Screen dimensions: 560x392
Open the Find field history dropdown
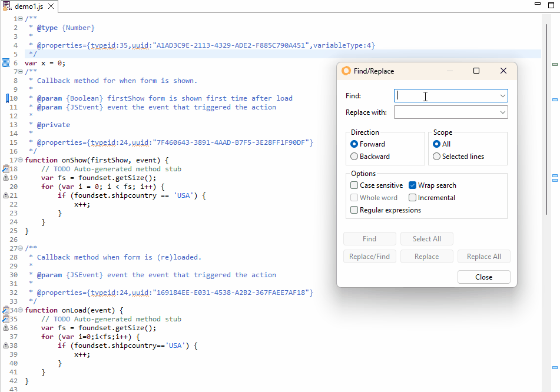[x=502, y=96]
